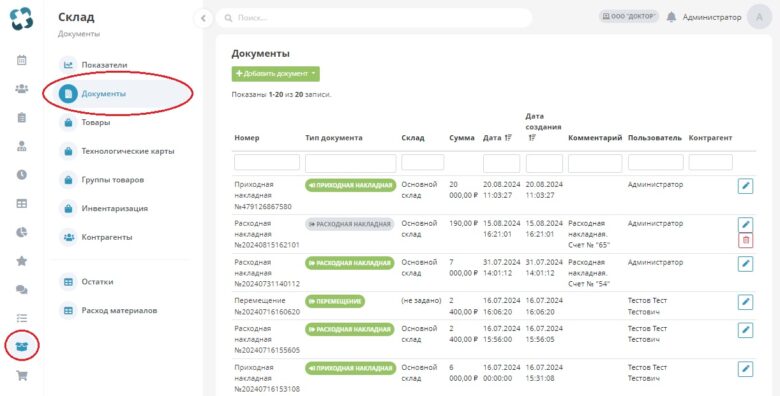780x396 pixels.
Task: Open the staff person icon in rail
Action: pyautogui.click(x=21, y=146)
